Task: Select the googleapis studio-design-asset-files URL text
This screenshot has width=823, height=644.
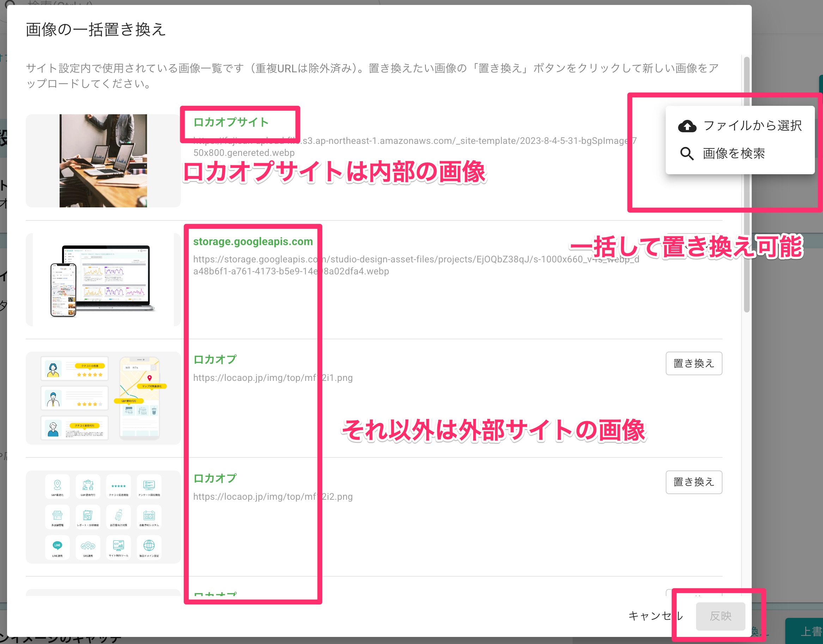Action: click(416, 265)
